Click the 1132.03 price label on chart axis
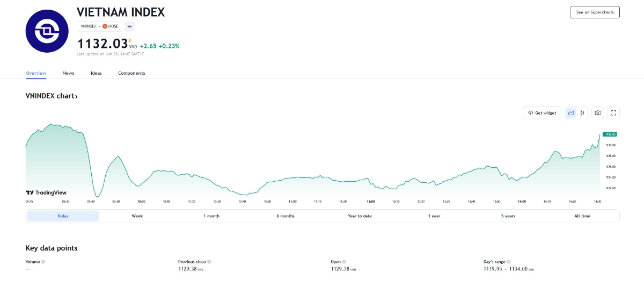 [610, 134]
